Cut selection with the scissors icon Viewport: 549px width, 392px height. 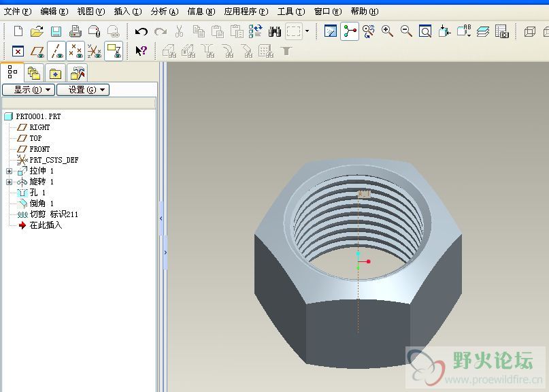click(x=180, y=31)
